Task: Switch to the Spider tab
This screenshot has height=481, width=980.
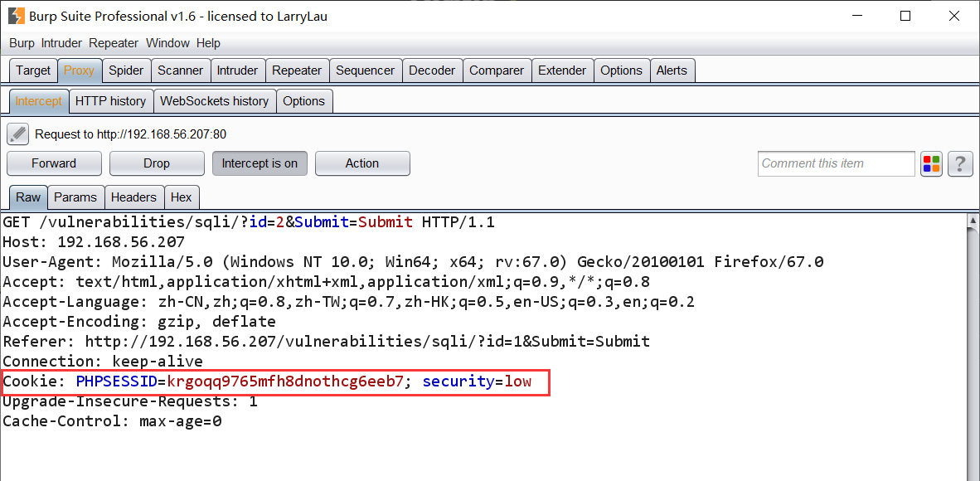Action: point(126,70)
